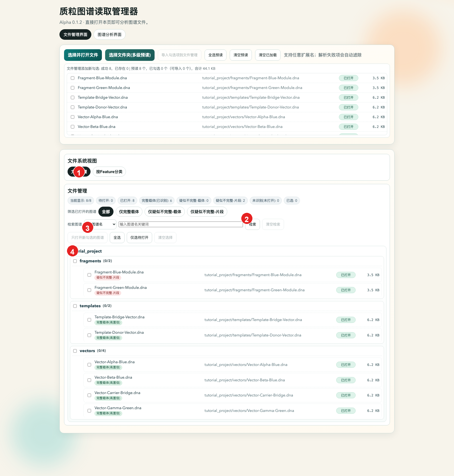
Task: Check Template-Donor-Vector.dna in the top preview list
Action: pos(72,107)
